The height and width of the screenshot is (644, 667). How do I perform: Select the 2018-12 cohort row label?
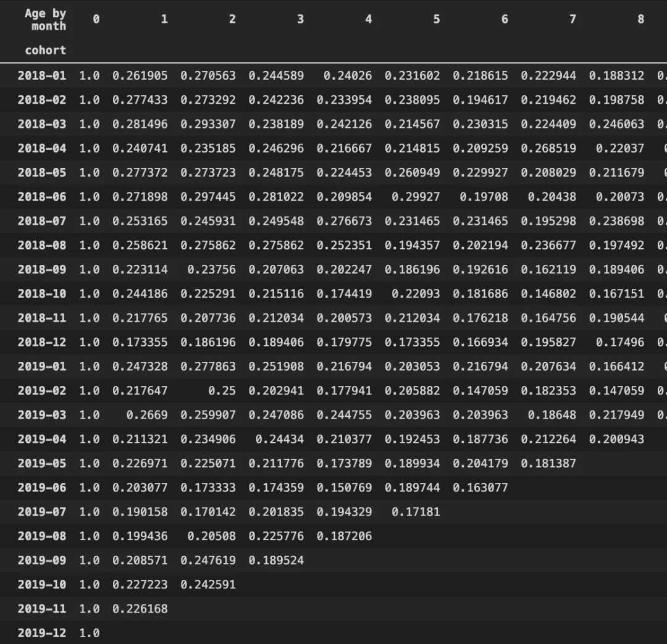pos(42,342)
